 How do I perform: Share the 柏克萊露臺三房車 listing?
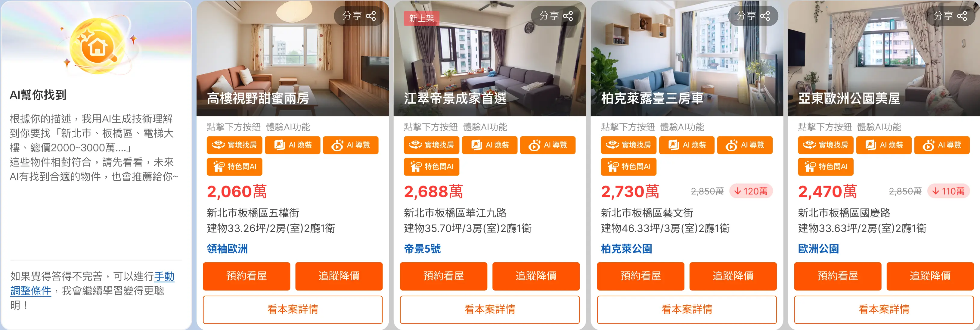click(753, 16)
